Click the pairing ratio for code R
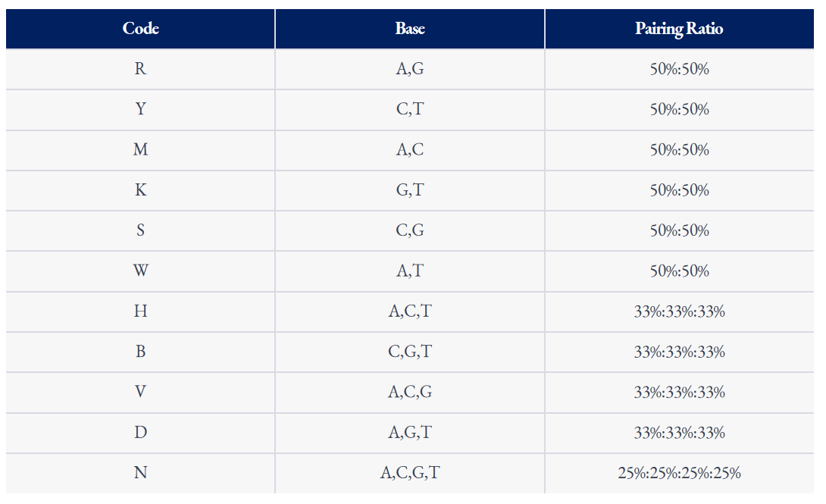This screenshot has height=504, width=826. click(x=680, y=69)
